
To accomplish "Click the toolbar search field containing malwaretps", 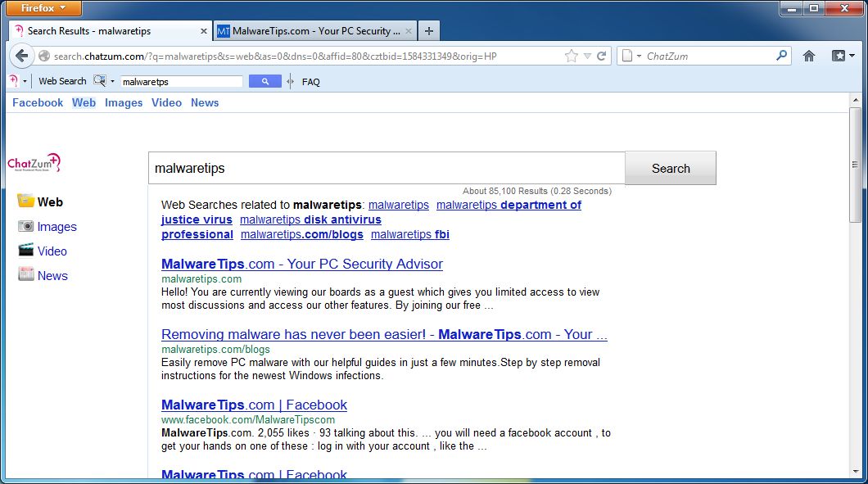I will click(x=182, y=81).
